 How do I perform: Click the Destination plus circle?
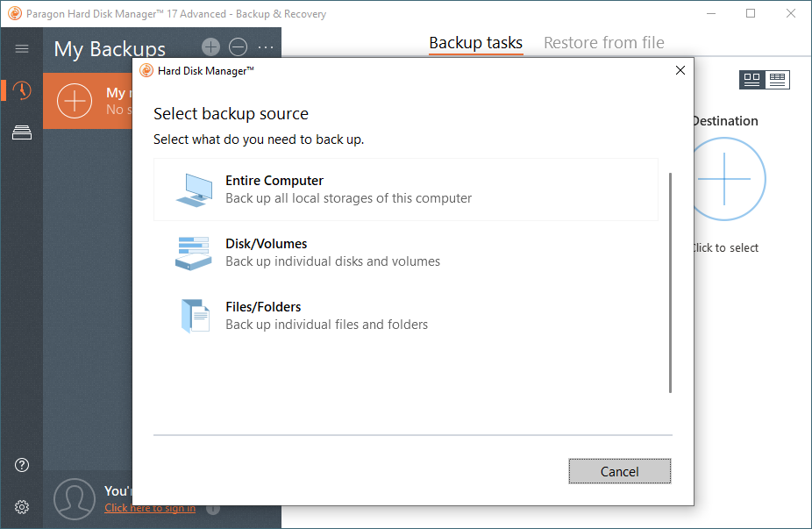pos(724,179)
